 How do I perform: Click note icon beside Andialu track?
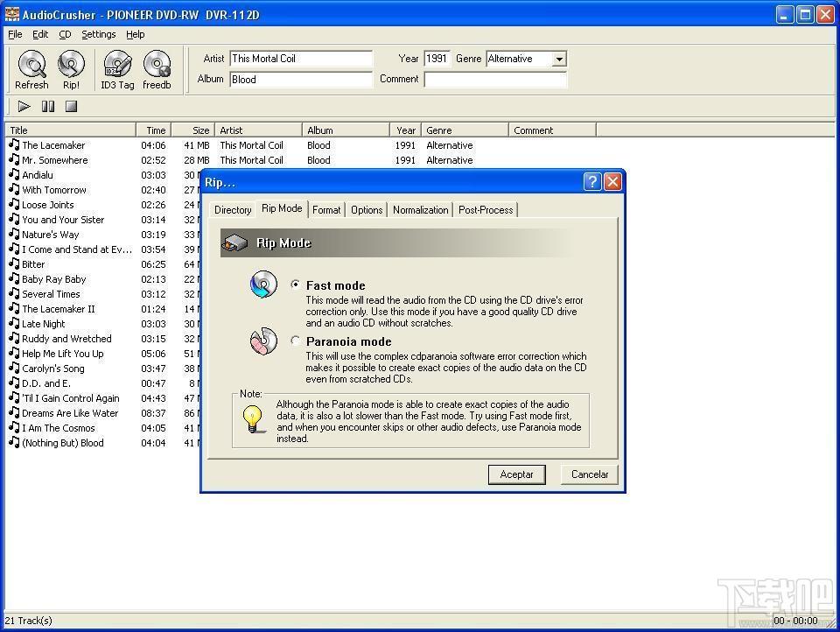point(15,175)
